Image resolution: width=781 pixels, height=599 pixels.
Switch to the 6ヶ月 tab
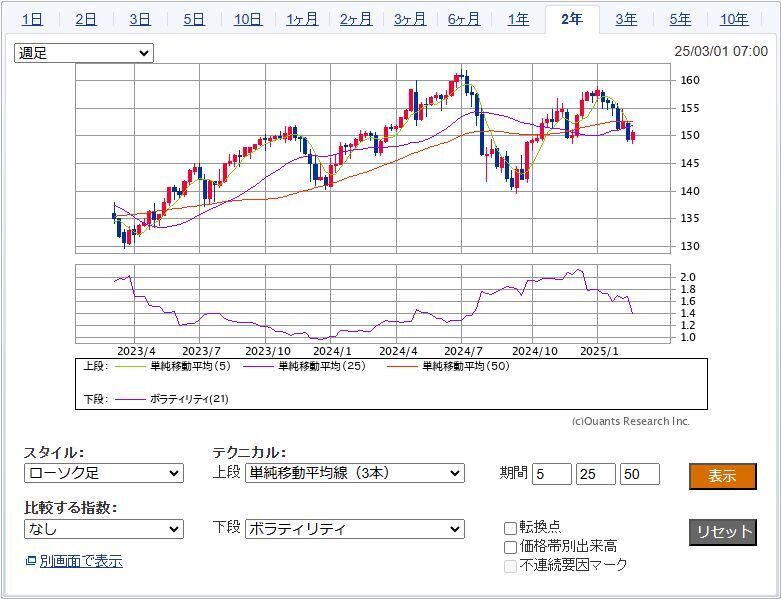464,19
